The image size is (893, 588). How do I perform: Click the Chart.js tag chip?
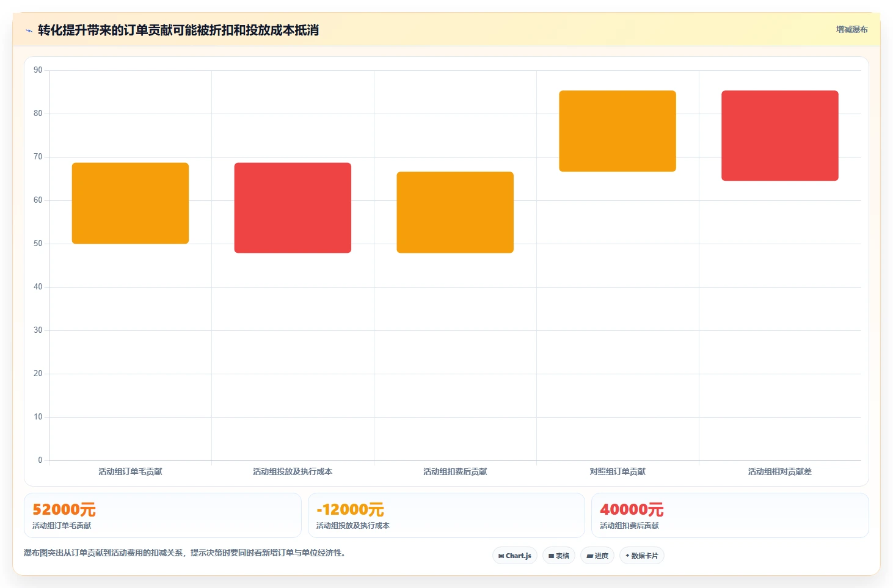point(515,556)
